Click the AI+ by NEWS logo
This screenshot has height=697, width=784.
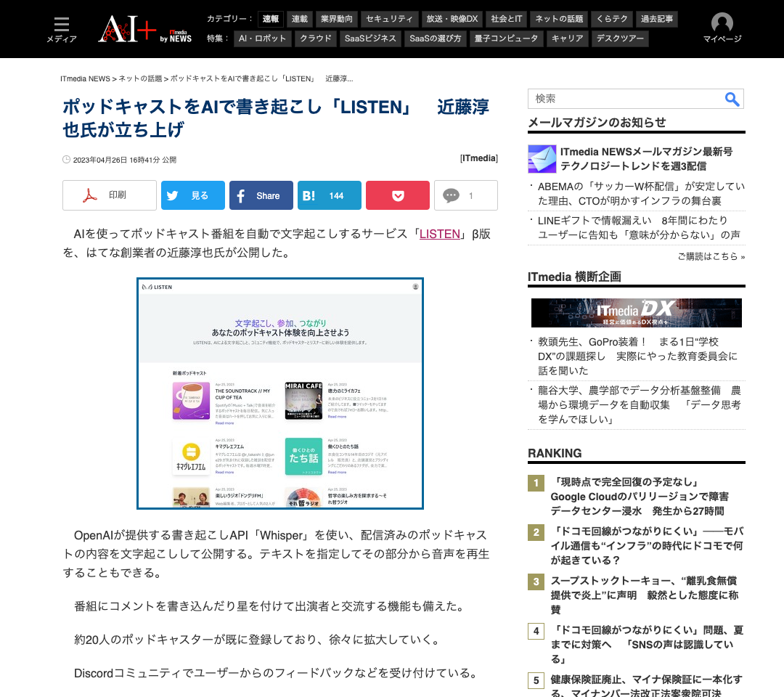pyautogui.click(x=145, y=29)
